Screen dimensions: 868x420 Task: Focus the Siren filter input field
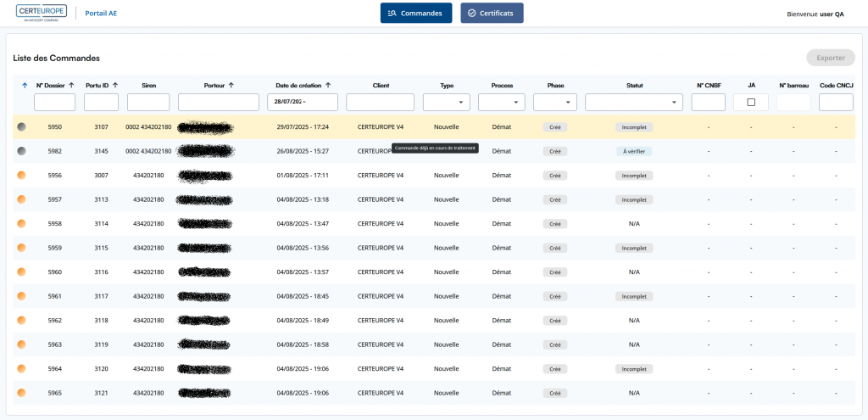[x=148, y=102]
